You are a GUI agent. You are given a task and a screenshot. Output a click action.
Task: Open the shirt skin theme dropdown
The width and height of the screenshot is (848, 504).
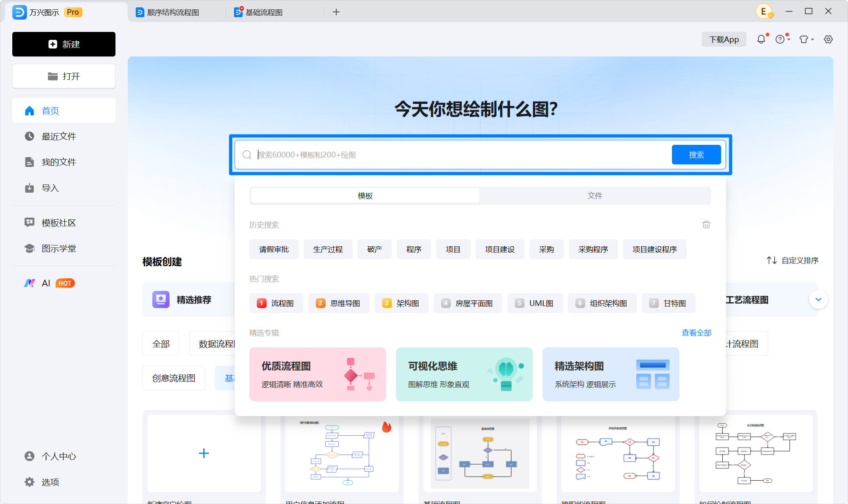pyautogui.click(x=806, y=39)
